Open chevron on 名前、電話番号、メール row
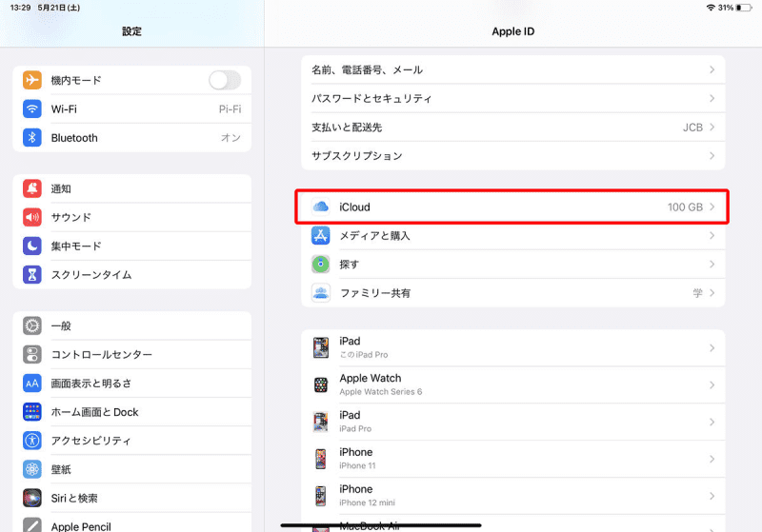Viewport: 762px width, 532px height. [712, 69]
